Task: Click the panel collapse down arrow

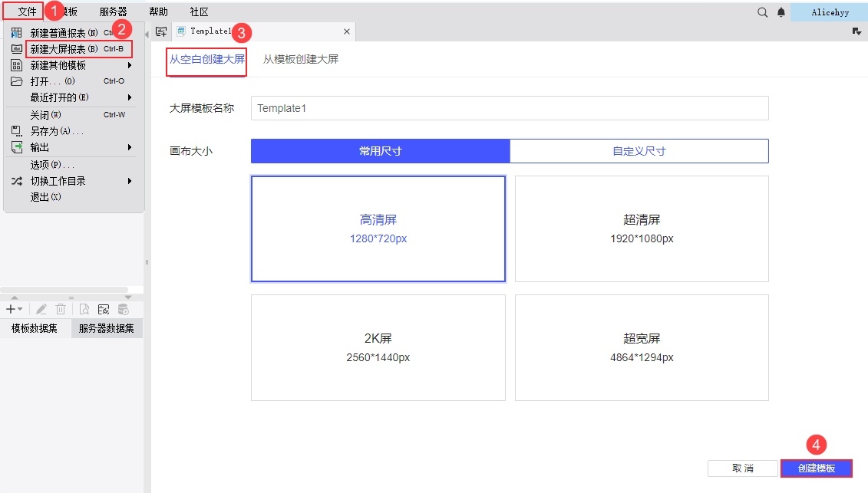Action: pos(128,297)
